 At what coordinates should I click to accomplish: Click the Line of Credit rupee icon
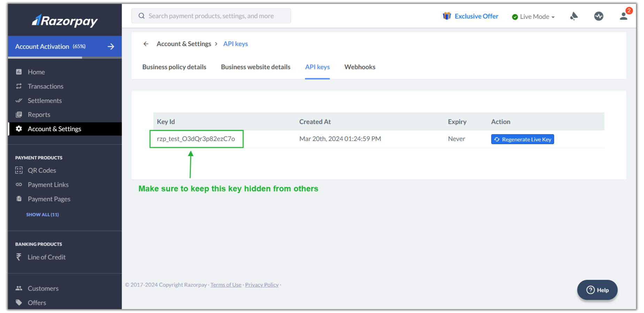pyautogui.click(x=19, y=257)
